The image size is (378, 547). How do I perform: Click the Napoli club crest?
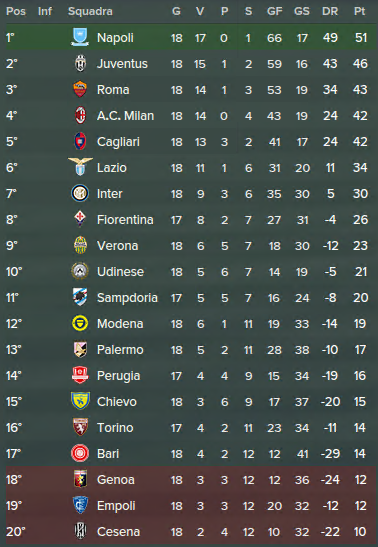(x=80, y=37)
